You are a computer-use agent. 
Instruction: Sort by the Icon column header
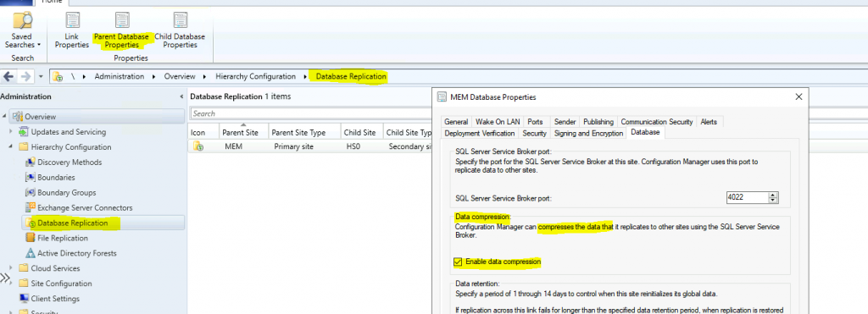click(x=203, y=133)
